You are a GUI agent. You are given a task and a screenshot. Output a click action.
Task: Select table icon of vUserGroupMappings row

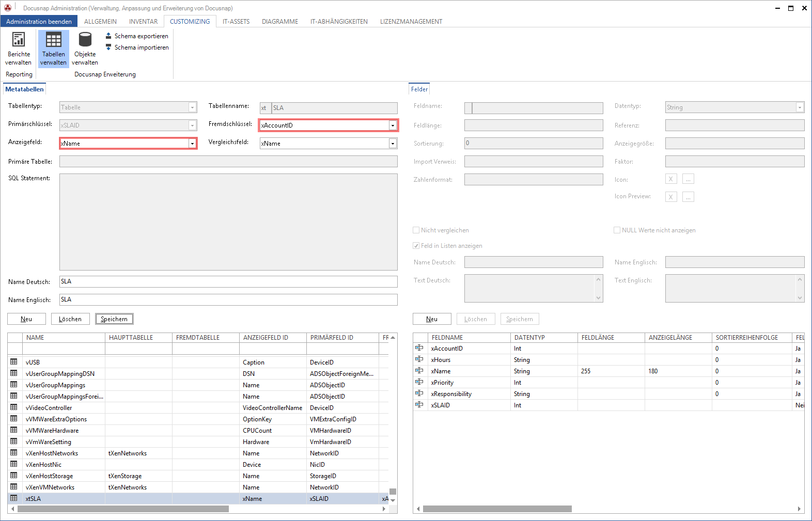(14, 385)
